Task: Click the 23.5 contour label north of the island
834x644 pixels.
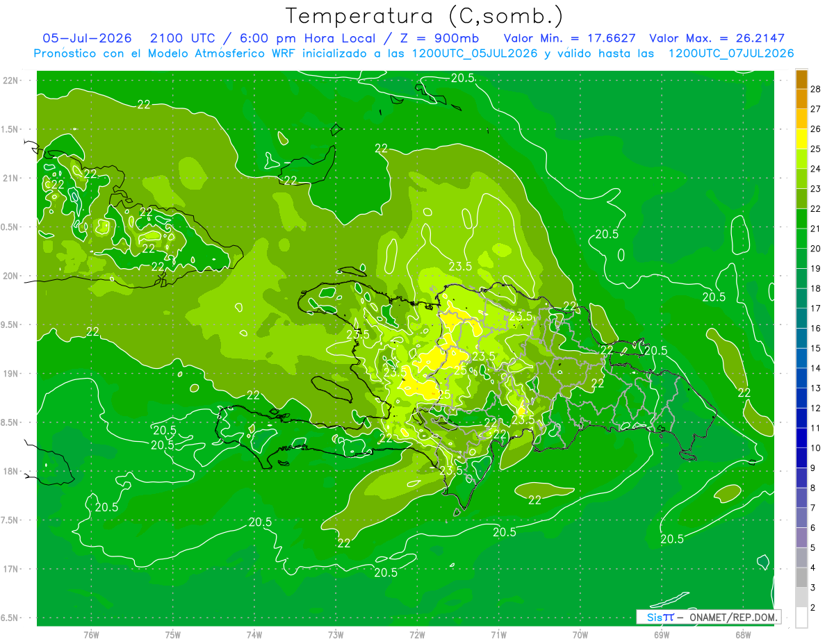Action: pos(460,266)
